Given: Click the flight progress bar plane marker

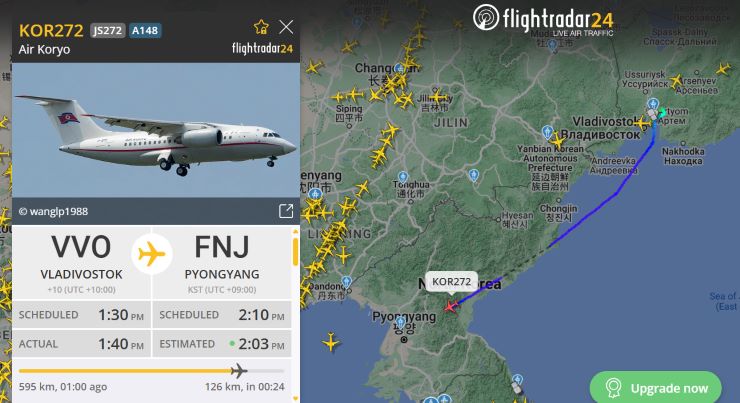Looking at the screenshot, I should point(239,371).
